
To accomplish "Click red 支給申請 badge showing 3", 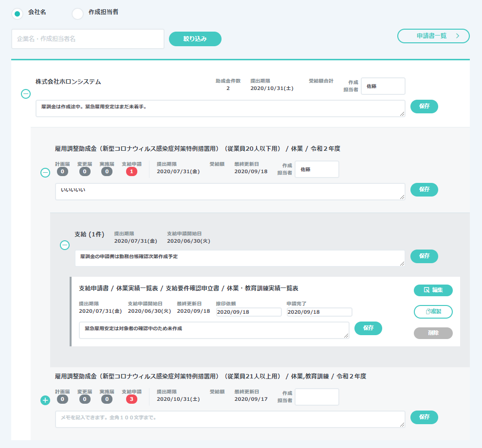I will [131, 399].
